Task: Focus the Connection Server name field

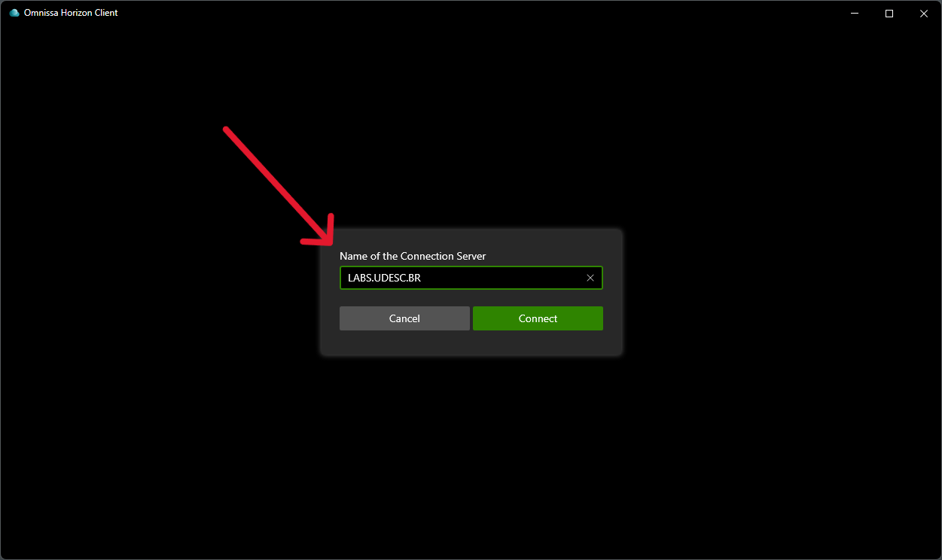Action: point(471,278)
